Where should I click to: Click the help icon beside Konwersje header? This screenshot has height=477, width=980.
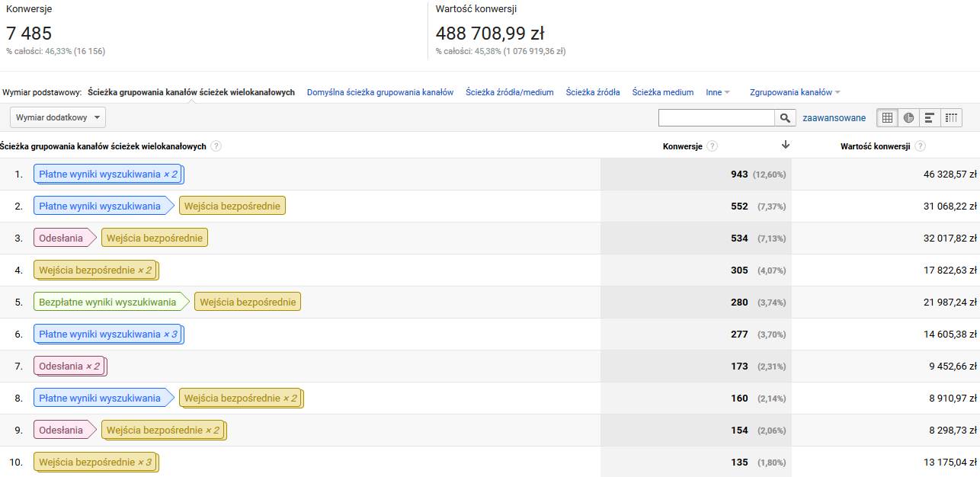[712, 146]
